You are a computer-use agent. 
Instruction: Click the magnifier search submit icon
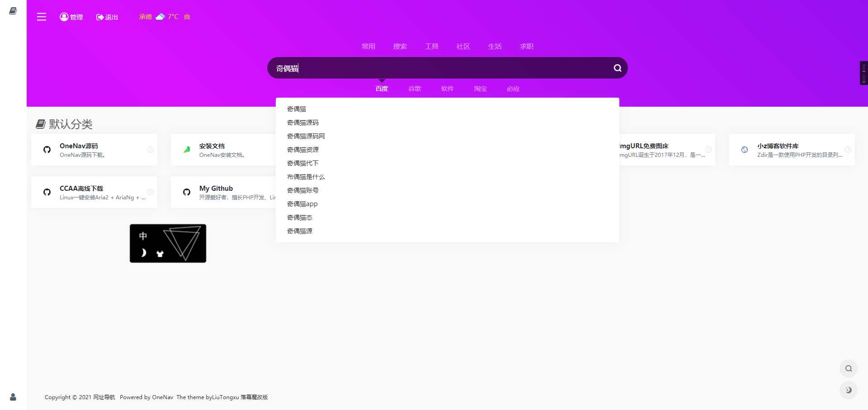pyautogui.click(x=618, y=68)
